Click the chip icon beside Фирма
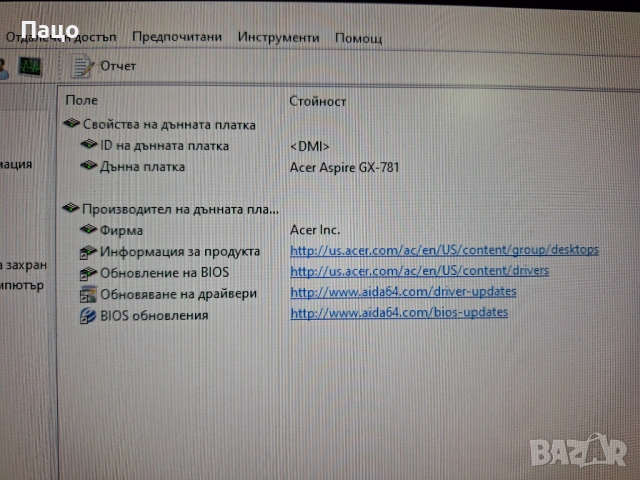This screenshot has width=640, height=480. tap(89, 229)
